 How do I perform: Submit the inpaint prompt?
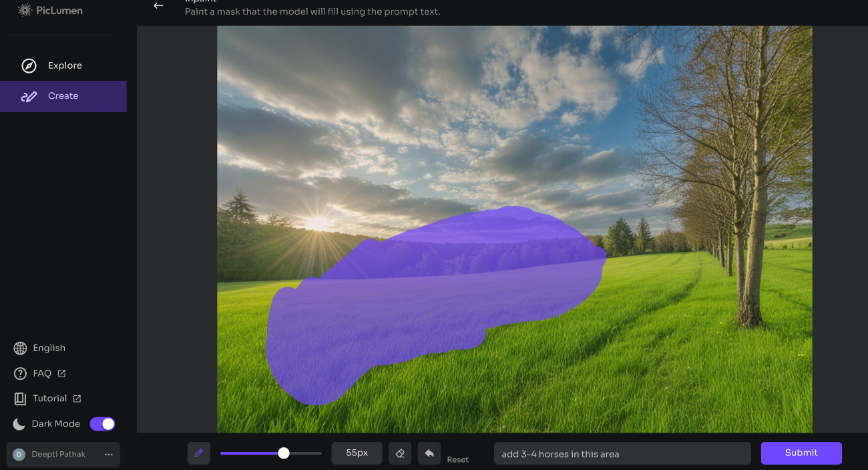click(x=801, y=453)
